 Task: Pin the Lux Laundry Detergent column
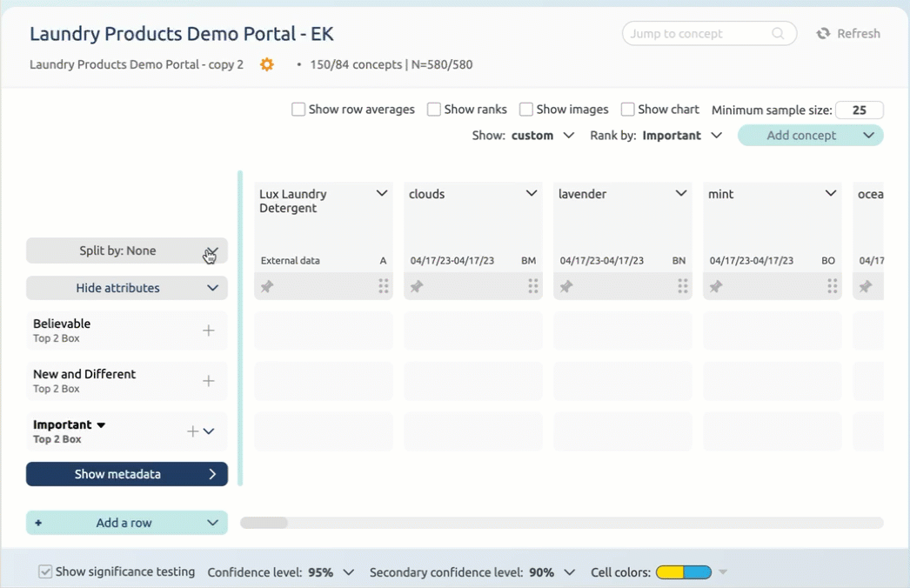tap(267, 286)
